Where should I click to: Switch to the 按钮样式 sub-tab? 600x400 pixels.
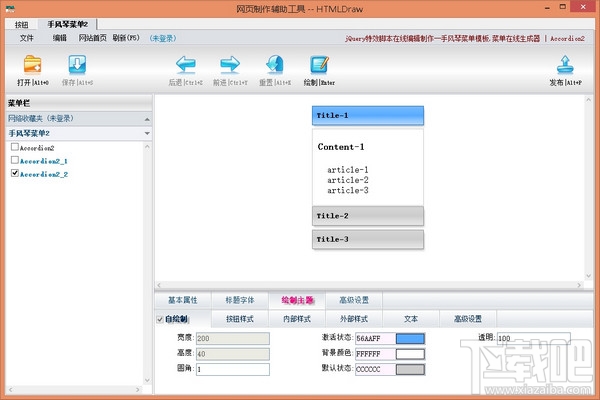[x=240, y=319]
